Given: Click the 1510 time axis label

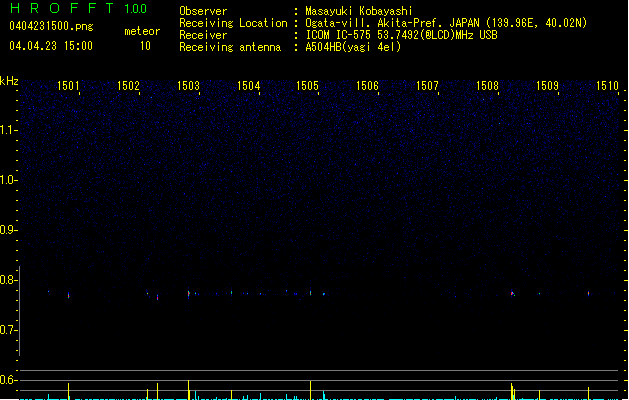Looking at the screenshot, I should click(x=607, y=86).
